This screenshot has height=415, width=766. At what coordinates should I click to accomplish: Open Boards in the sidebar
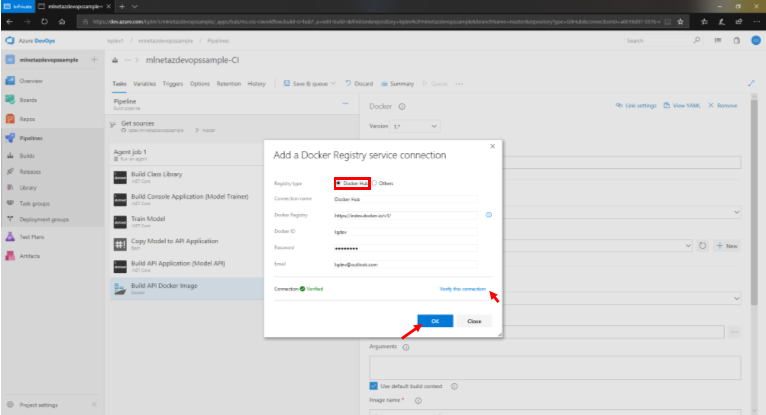27,99
